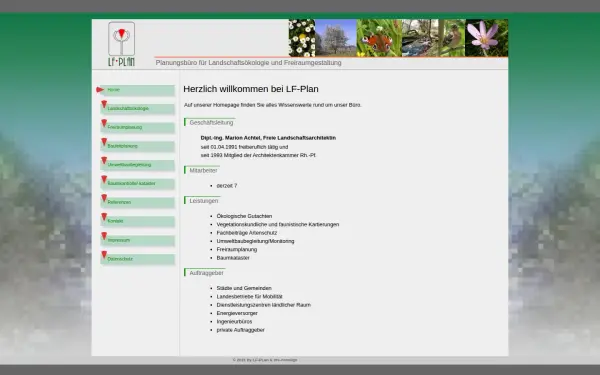The image size is (600, 375).
Task: Click the bird photo in the header
Action: (x=452, y=38)
